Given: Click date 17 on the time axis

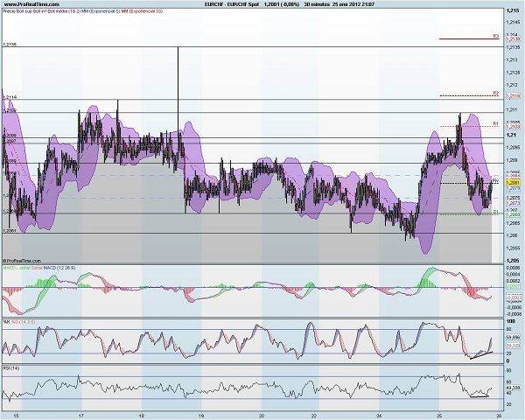Looking at the screenshot, I should tap(81, 415).
